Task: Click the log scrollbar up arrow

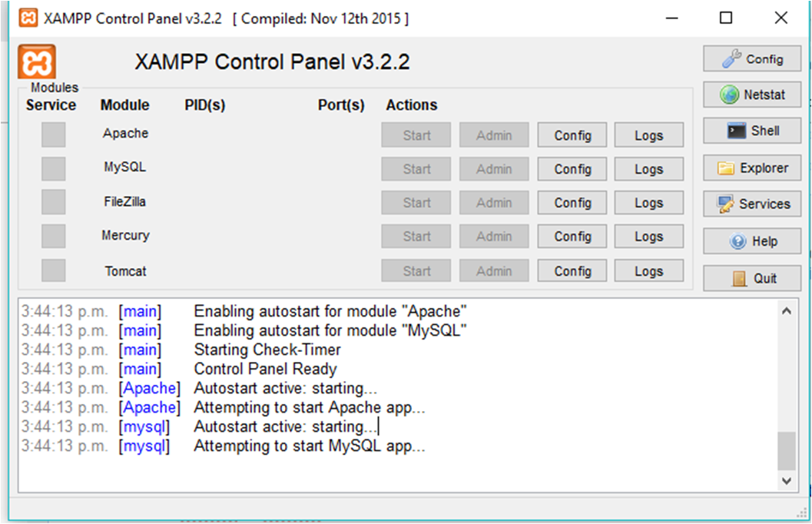Action: pos(787,310)
